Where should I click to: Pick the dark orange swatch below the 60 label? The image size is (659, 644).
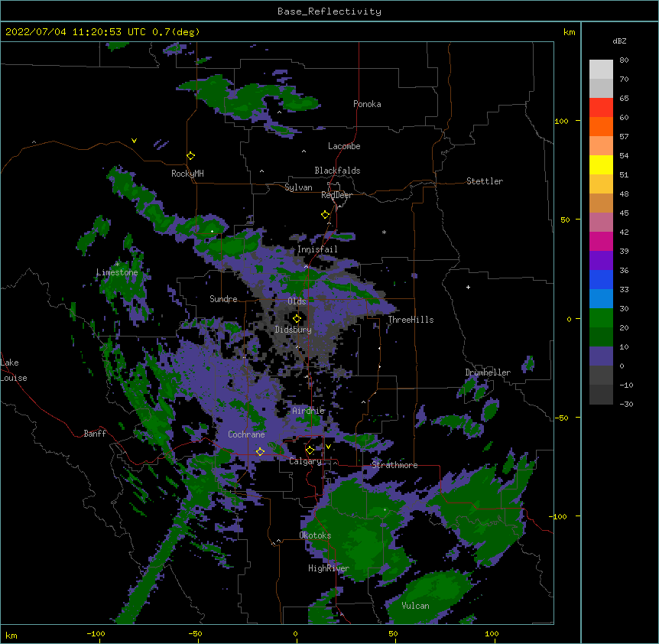click(x=601, y=126)
